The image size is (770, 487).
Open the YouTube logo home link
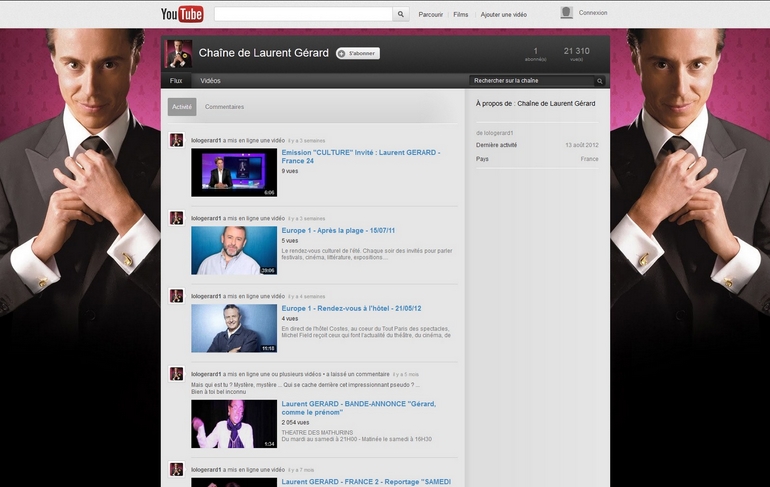[x=182, y=14]
